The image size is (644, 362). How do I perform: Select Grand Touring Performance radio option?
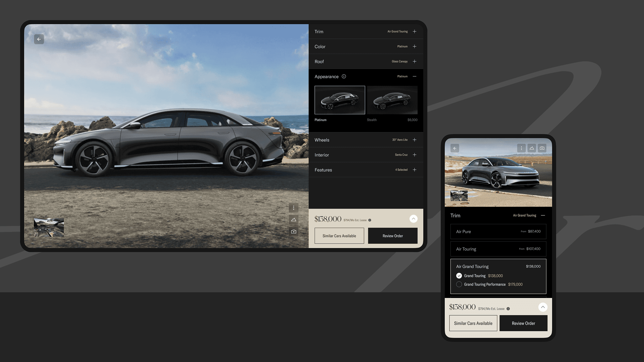tap(459, 284)
